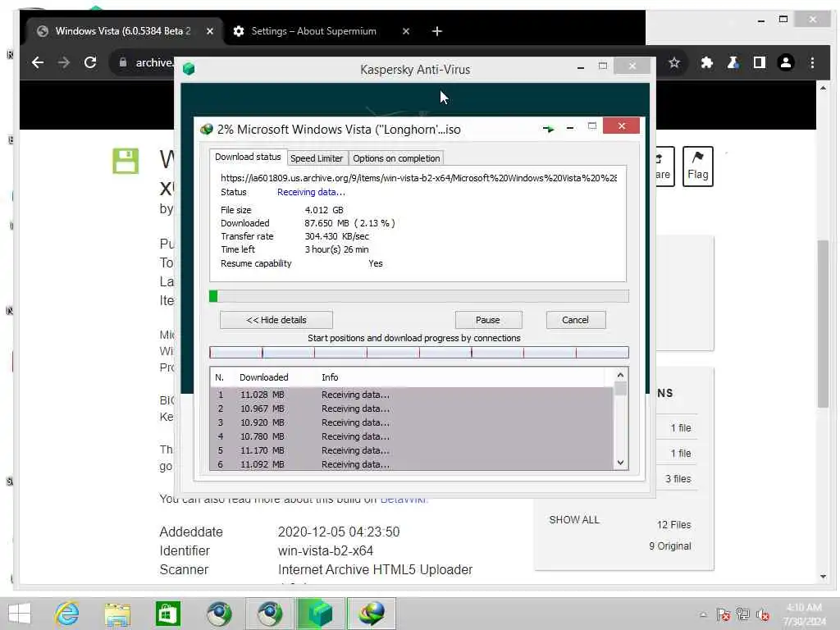840x630 pixels.
Task: Click the muted volume tray icon
Action: (x=762, y=614)
